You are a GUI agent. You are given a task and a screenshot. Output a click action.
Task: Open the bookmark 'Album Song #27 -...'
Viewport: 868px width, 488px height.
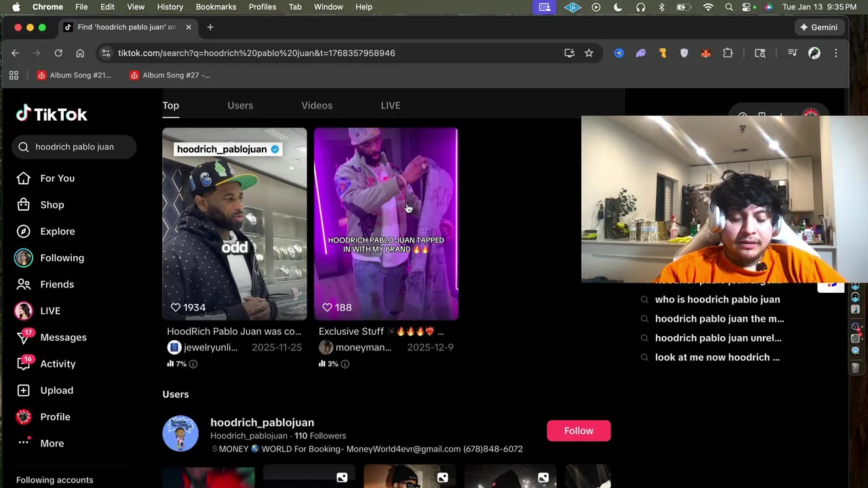170,75
